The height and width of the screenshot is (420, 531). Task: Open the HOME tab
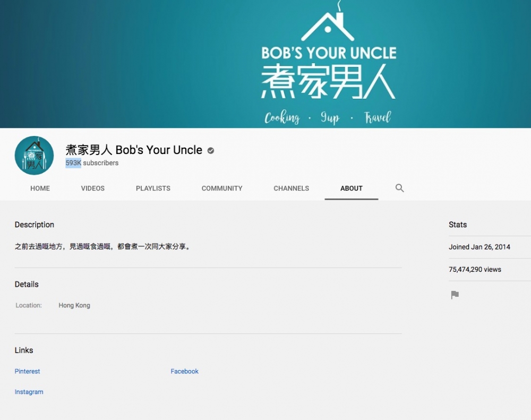click(40, 188)
